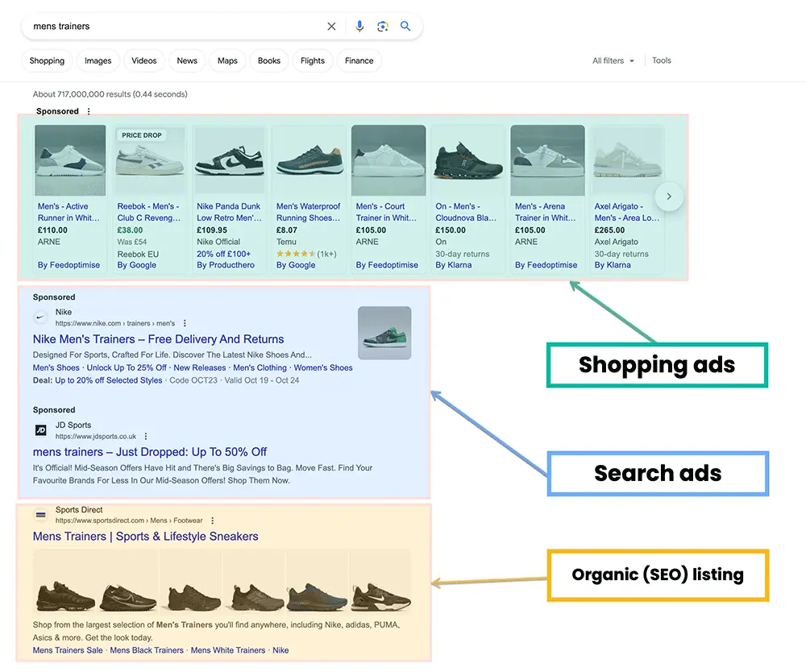Click the Nike Panda Dunk product image
Screen dimensions: 806x672
point(230,160)
